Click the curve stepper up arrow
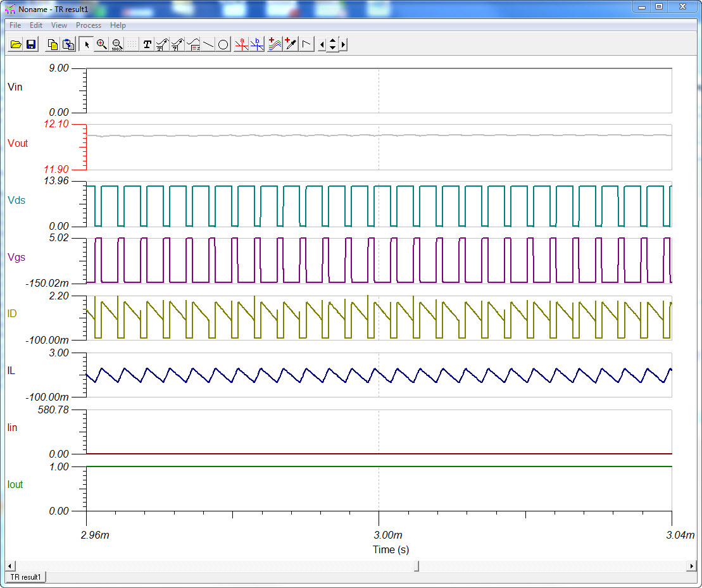Image resolution: width=702 pixels, height=588 pixels. pyautogui.click(x=331, y=41)
